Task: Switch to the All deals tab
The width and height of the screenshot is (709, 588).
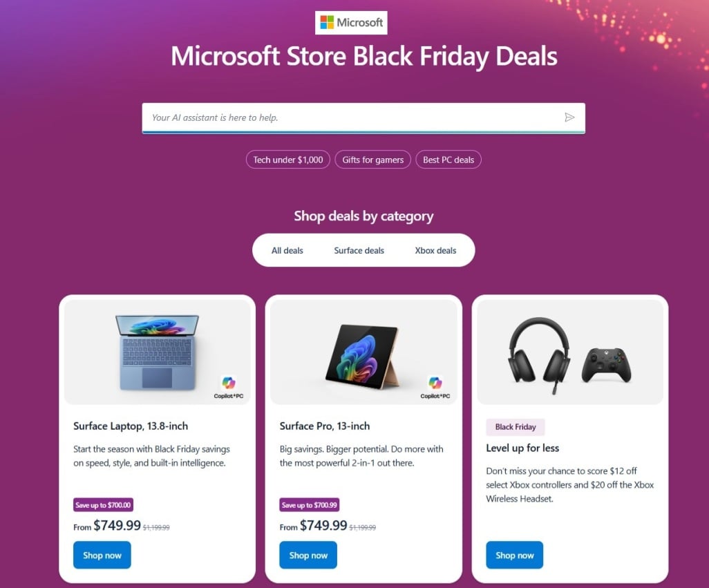Action: pos(287,250)
